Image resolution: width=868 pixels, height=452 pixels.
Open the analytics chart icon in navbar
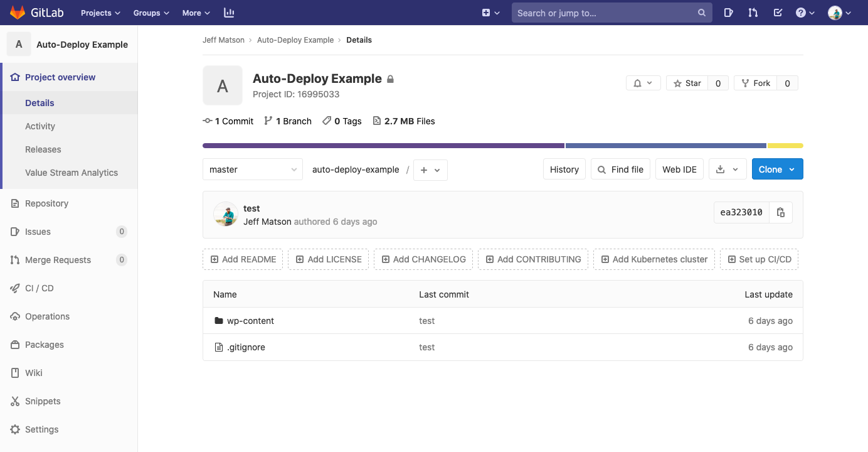click(x=229, y=13)
